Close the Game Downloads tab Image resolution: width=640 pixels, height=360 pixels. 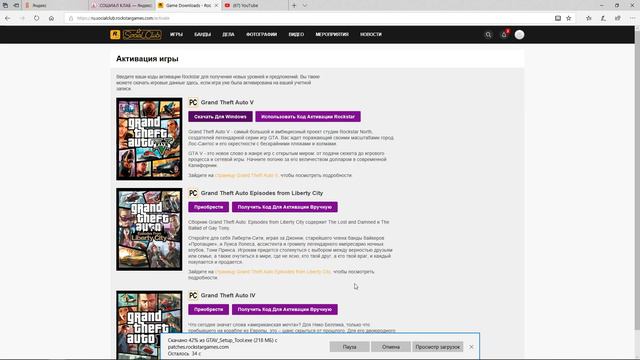216,6
